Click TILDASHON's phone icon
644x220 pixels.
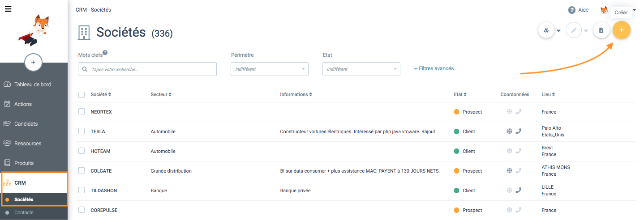519,190
